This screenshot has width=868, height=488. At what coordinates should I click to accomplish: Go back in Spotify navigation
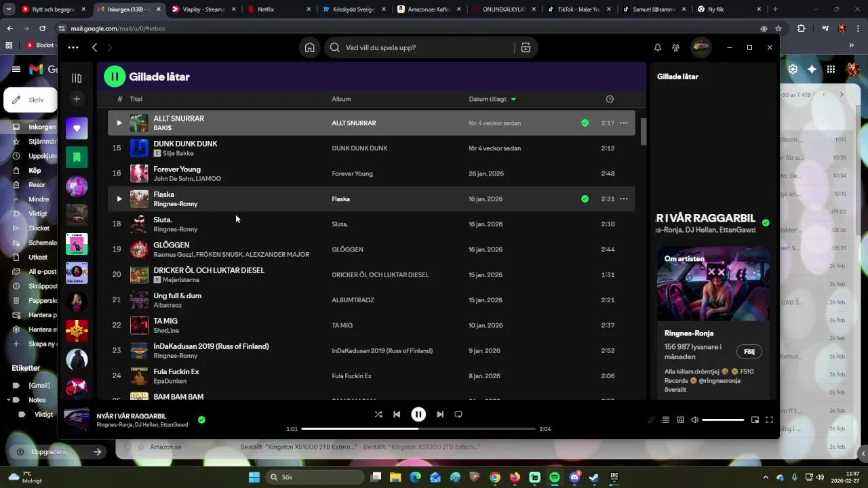click(x=95, y=47)
